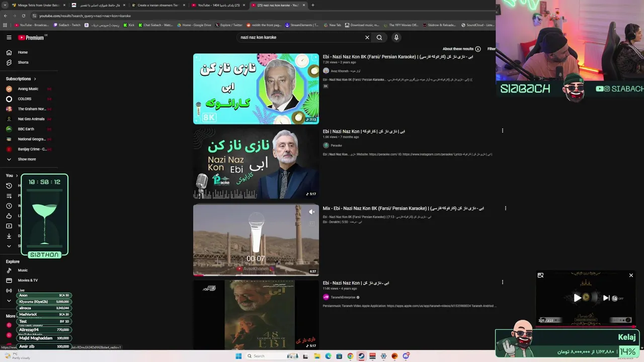Image resolution: width=644 pixels, height=362 pixels.
Task: Click the TaranehEnterprise channel avatar
Action: pos(326,297)
